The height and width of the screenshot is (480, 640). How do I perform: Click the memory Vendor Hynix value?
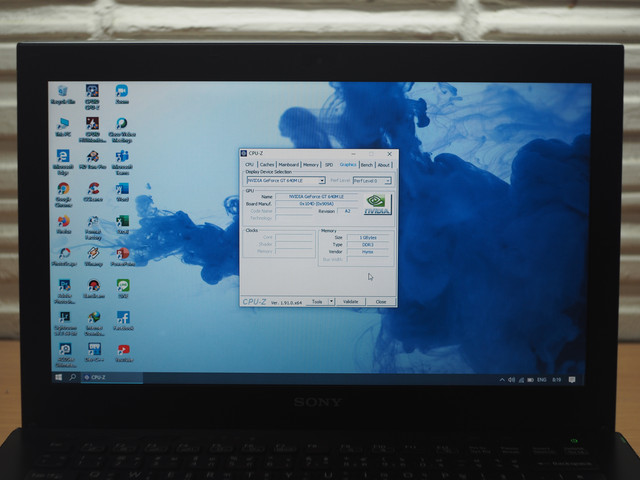(x=368, y=252)
